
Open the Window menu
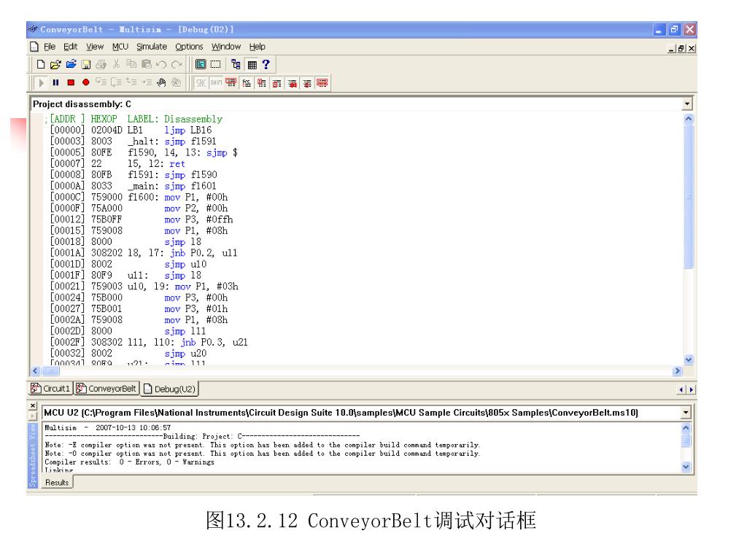click(x=226, y=47)
